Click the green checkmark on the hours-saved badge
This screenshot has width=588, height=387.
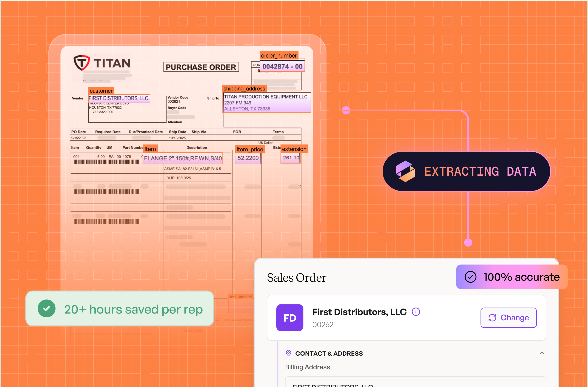point(46,308)
